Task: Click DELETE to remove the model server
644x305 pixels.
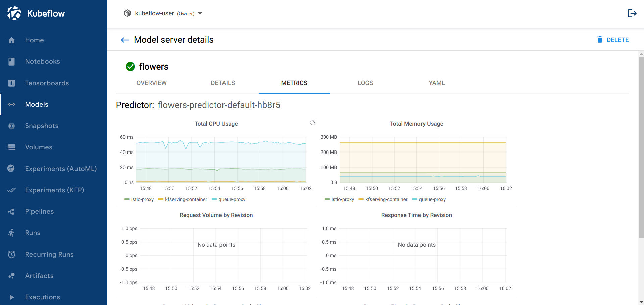Action: [x=613, y=40]
